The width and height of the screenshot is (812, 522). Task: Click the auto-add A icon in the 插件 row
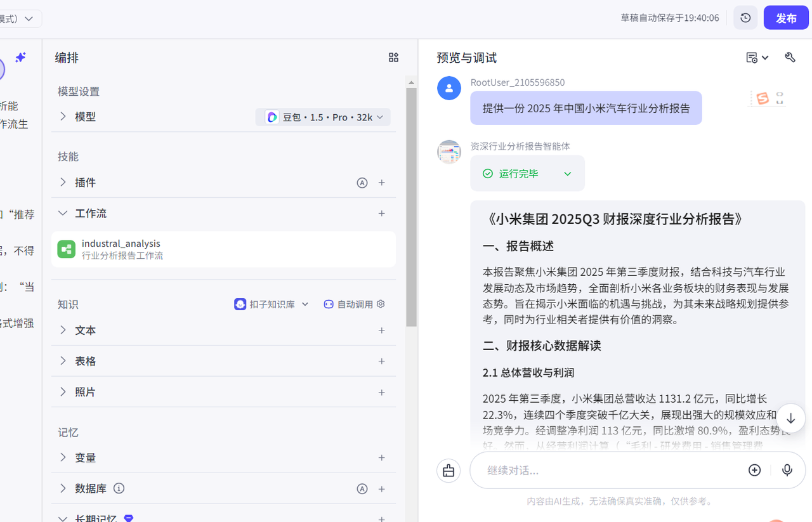pos(362,183)
